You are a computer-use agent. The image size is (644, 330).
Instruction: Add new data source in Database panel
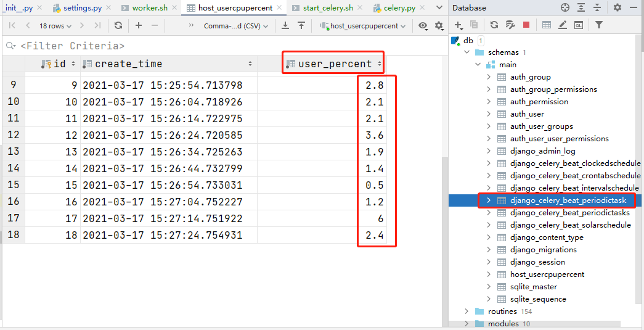(x=459, y=25)
